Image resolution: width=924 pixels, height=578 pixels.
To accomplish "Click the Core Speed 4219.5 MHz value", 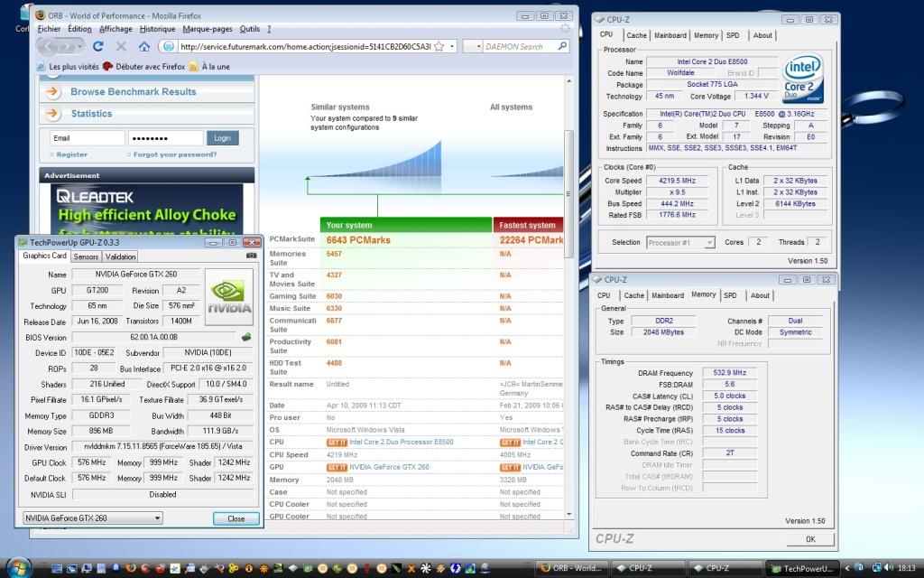I will (x=677, y=181).
